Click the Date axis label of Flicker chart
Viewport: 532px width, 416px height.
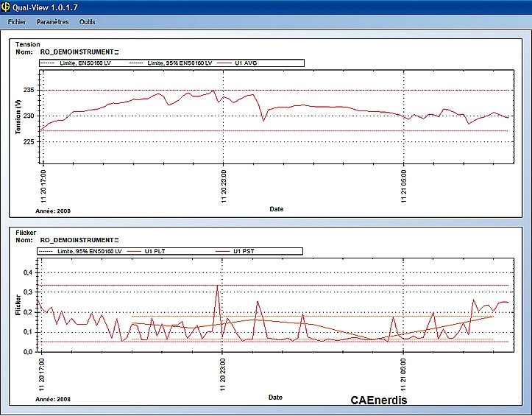[x=275, y=398]
